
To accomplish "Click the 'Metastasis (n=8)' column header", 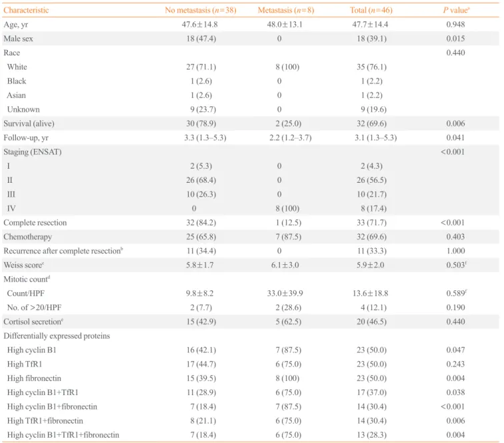I will (286, 10).
